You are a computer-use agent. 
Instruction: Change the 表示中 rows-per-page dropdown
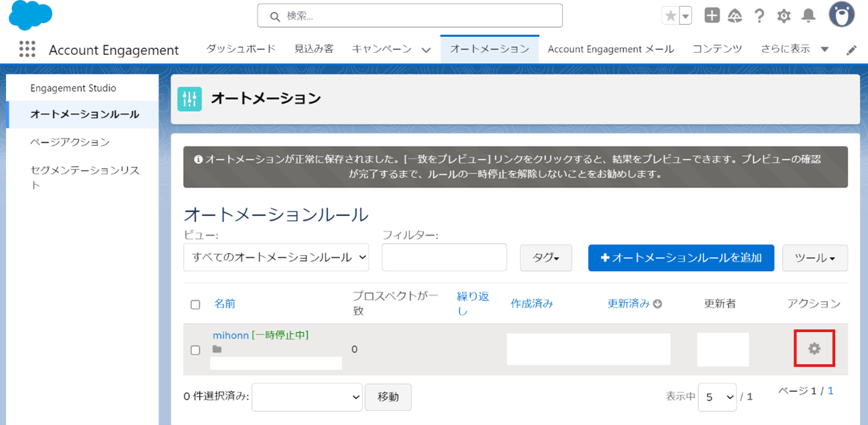pos(717,397)
